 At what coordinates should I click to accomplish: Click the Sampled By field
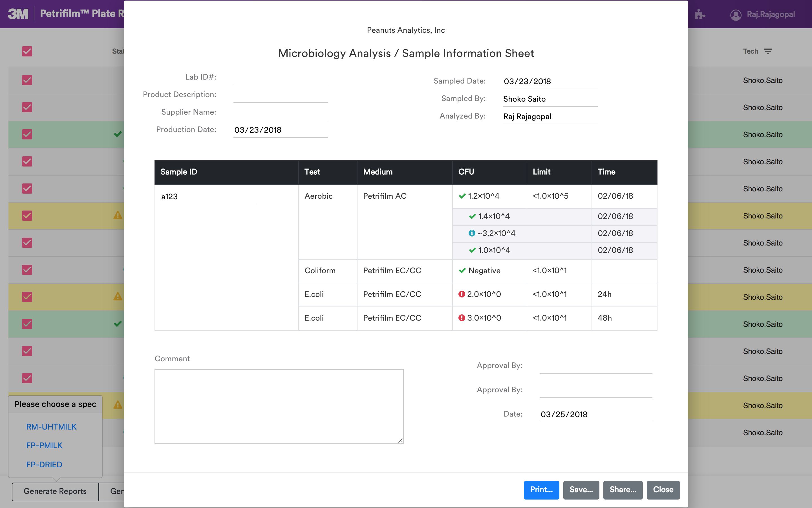[550, 99]
